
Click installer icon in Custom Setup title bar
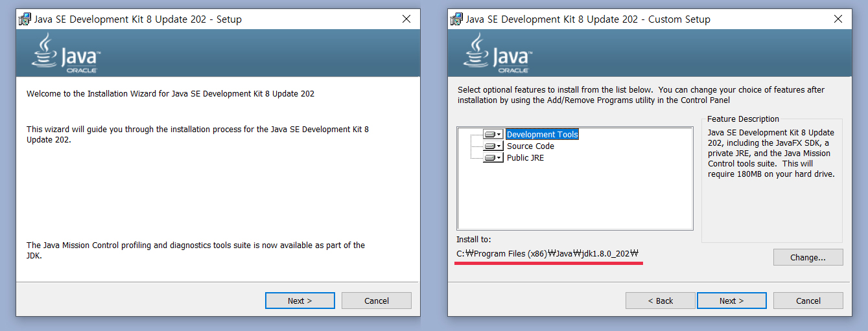tap(456, 19)
